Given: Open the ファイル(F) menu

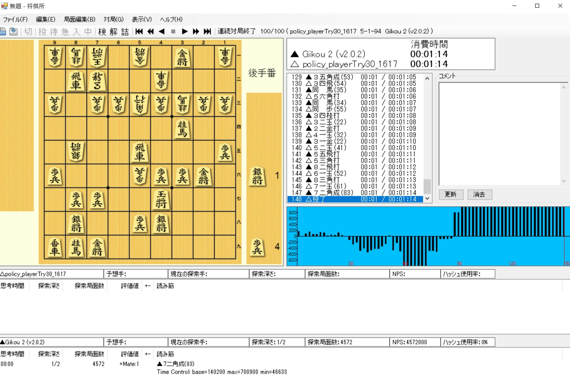Looking at the screenshot, I should click(x=15, y=19).
